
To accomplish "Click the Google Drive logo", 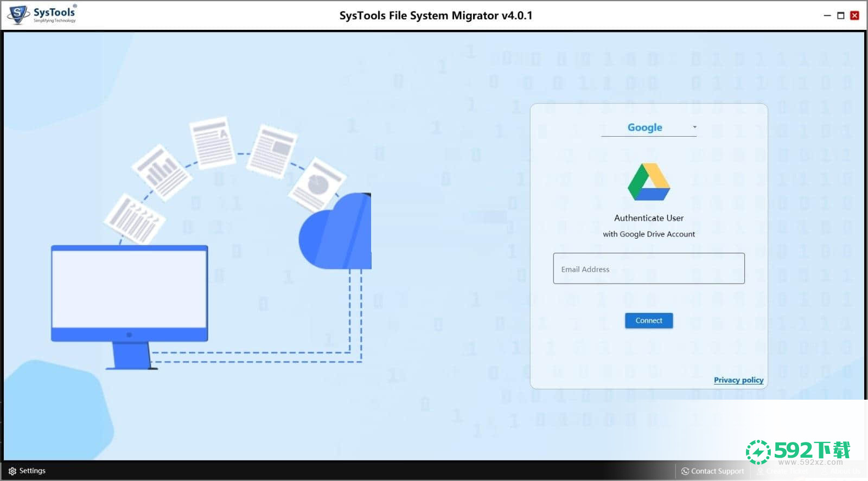I will pos(649,183).
